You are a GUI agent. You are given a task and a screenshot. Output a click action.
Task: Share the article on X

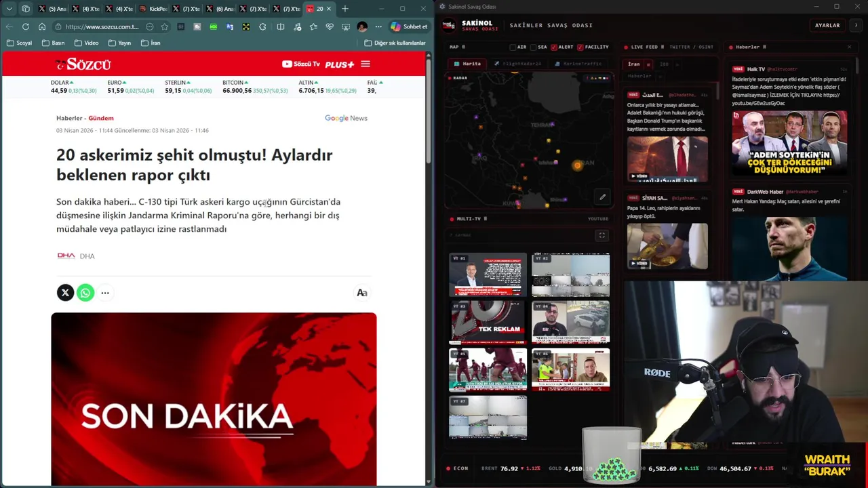(65, 293)
